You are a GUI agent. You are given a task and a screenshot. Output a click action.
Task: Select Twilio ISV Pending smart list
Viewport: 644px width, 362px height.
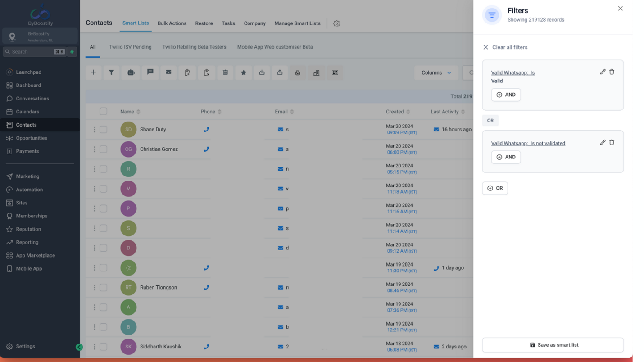click(x=130, y=47)
